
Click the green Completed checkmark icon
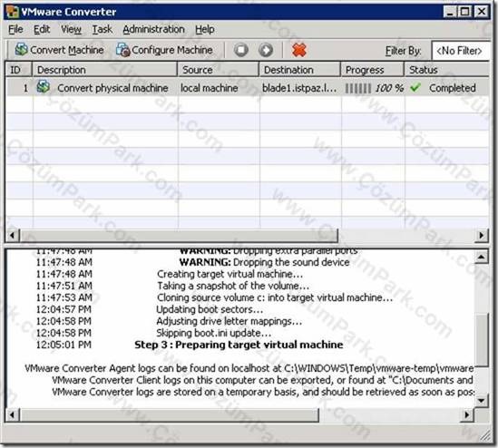[415, 87]
